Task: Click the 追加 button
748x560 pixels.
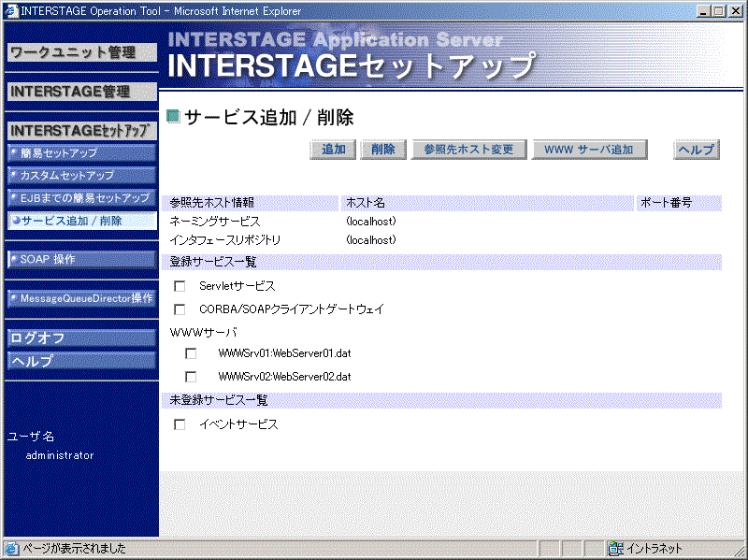Action: (333, 150)
